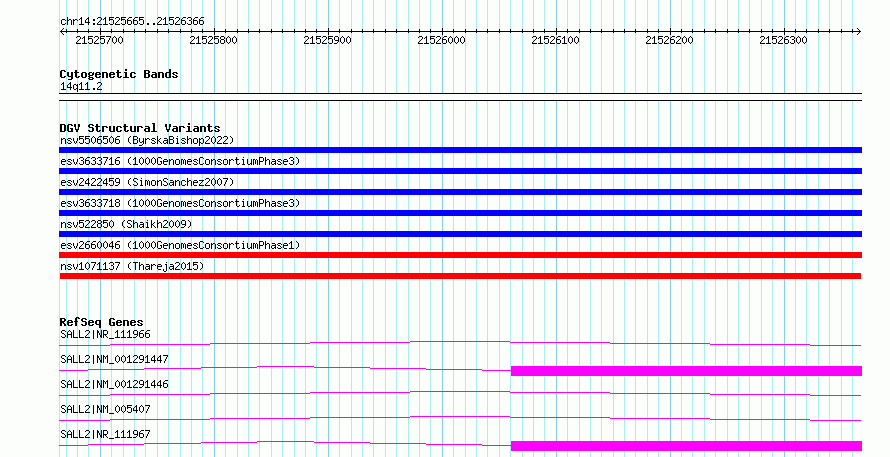The image size is (890, 457).
Task: Click the magenta exon block of NM_001291447
Action: 686,371
